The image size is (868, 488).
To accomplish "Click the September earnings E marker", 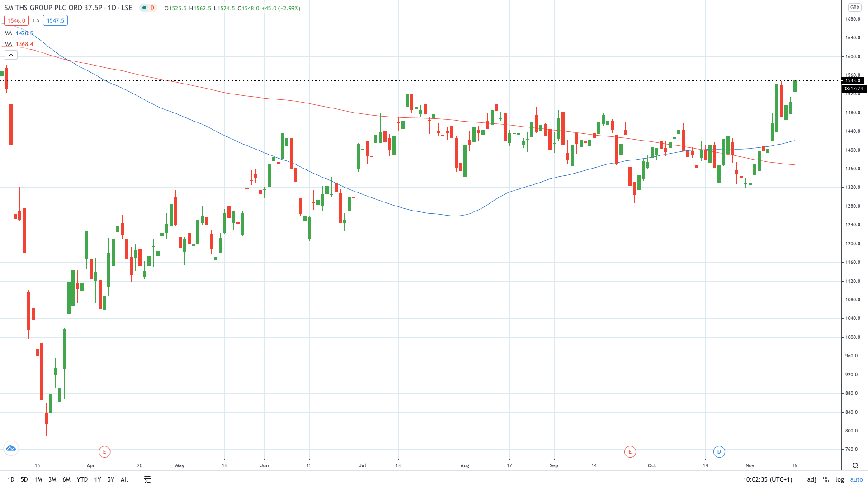I will (x=630, y=451).
